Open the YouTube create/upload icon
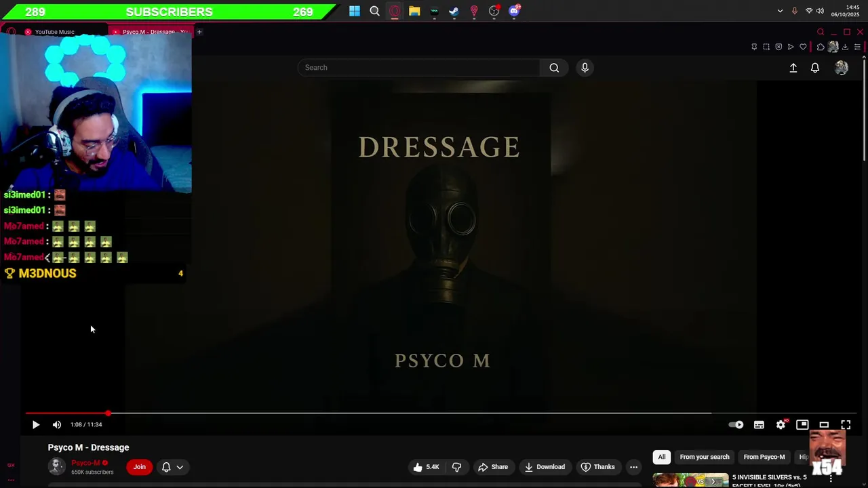 [x=793, y=68]
